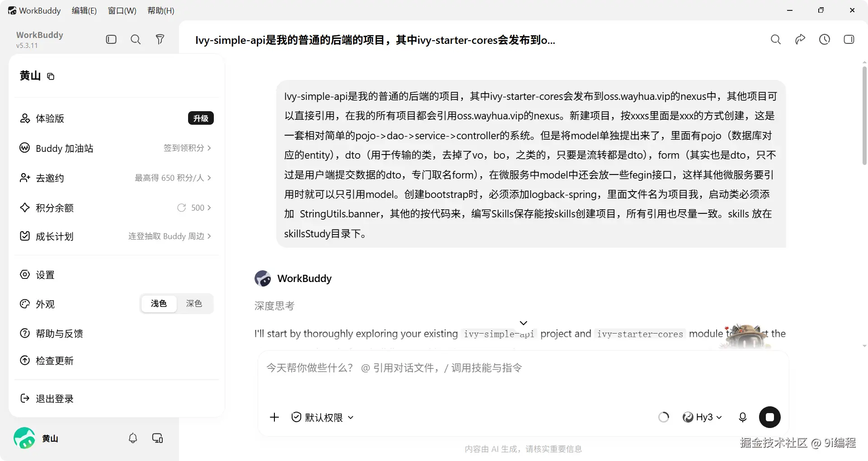Click the loading spinner near the model selector

(x=664, y=417)
